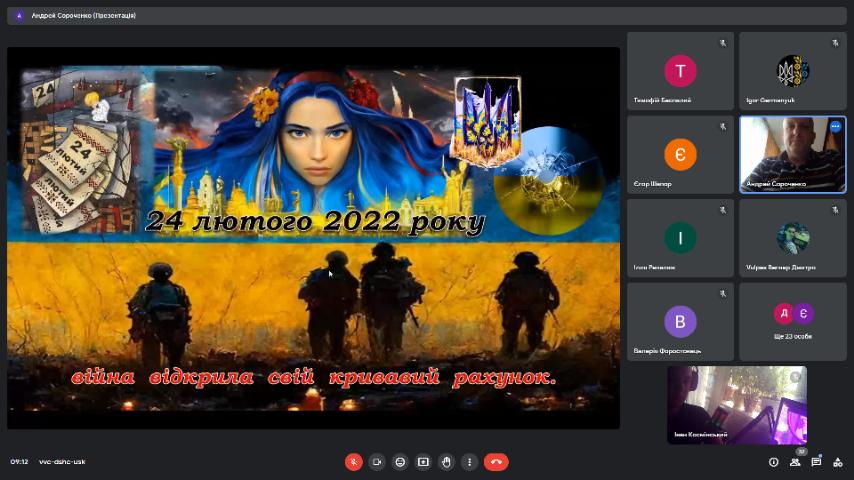Select Єгор Шапар's orange avatar tile
854x480 pixels.
[x=680, y=154]
